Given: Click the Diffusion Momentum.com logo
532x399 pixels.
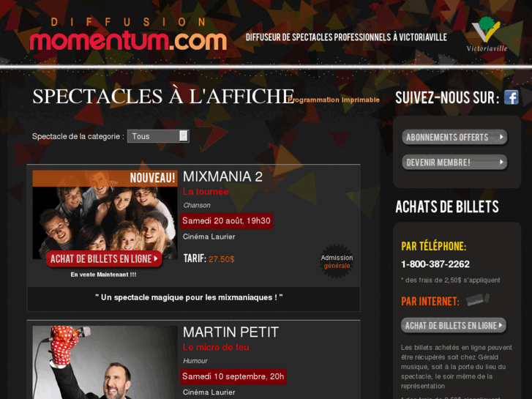Looking at the screenshot, I should tap(128, 34).
